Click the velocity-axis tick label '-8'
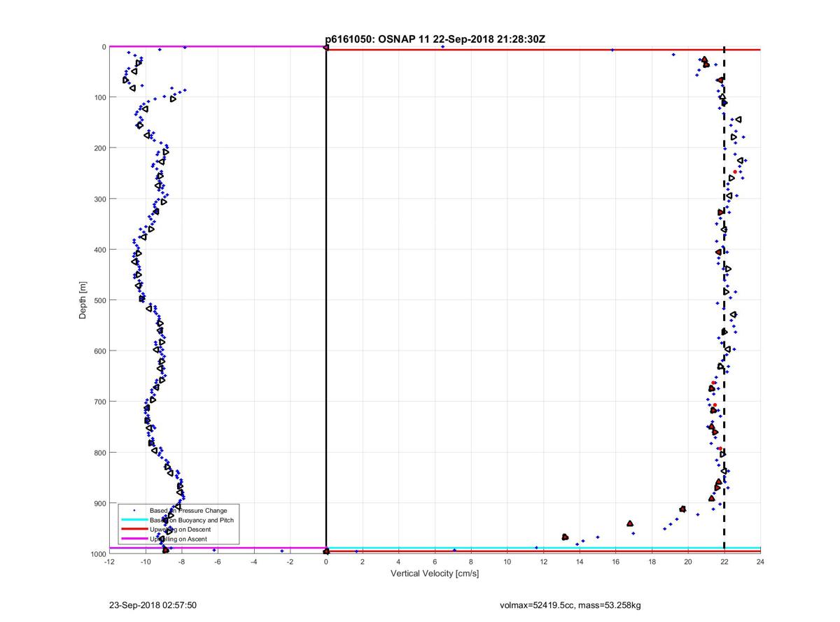Screen dimensions: 840x622 click(181, 561)
